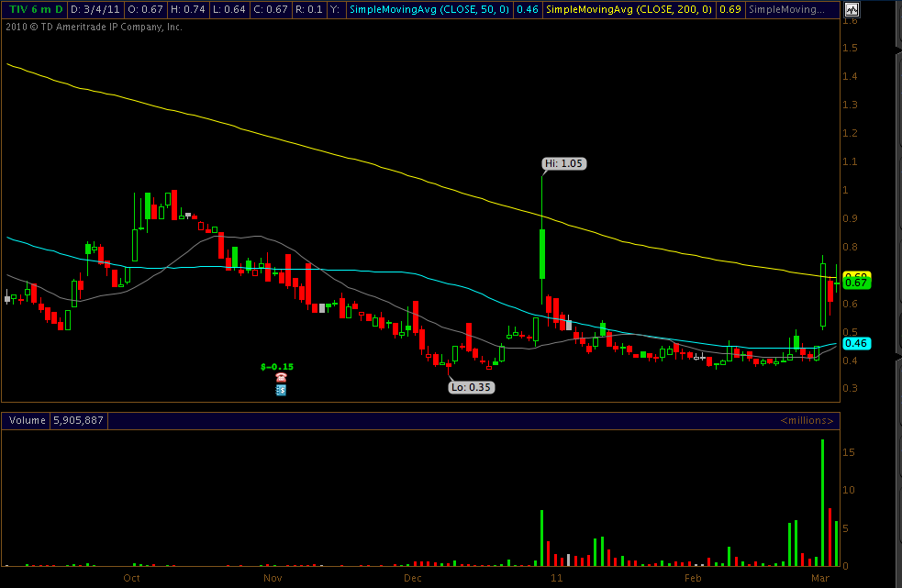Click the open price O: 0.67
This screenshot has height=588, width=902.
[x=145, y=10]
